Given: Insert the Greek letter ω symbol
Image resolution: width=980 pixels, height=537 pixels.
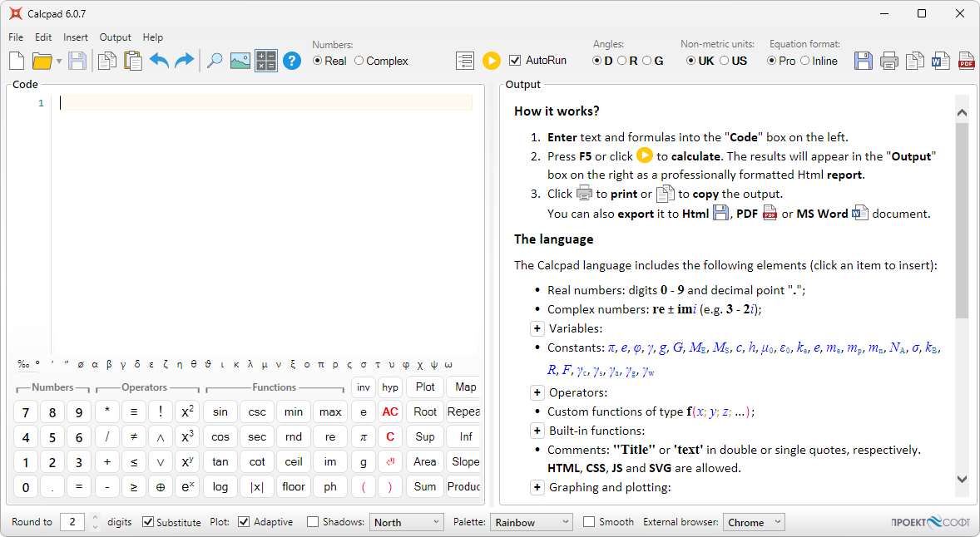Looking at the screenshot, I should tap(448, 364).
